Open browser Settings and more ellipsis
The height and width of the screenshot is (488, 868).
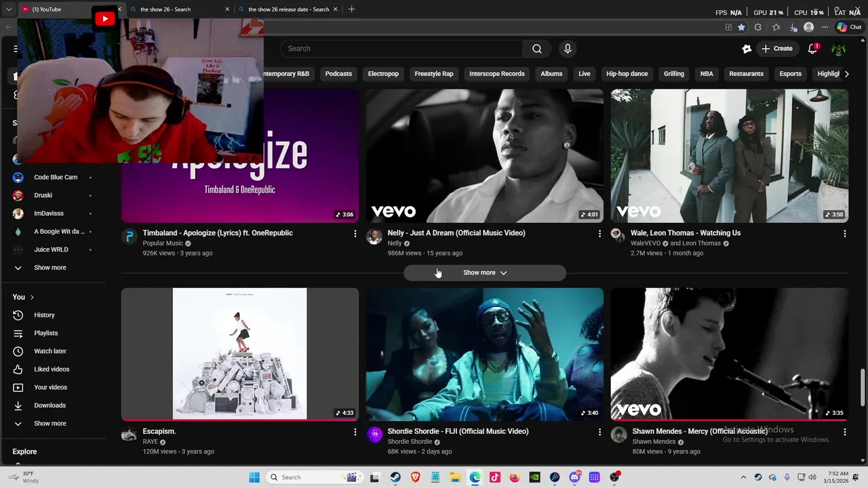coord(825,27)
